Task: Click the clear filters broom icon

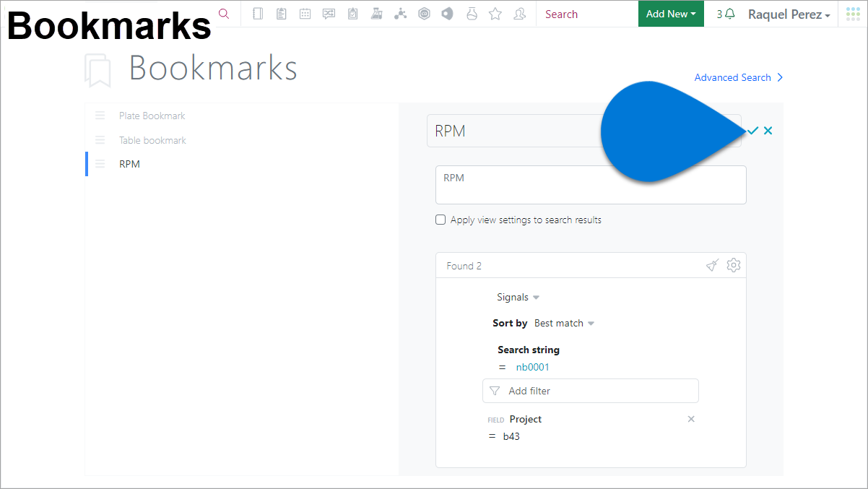Action: pos(713,265)
